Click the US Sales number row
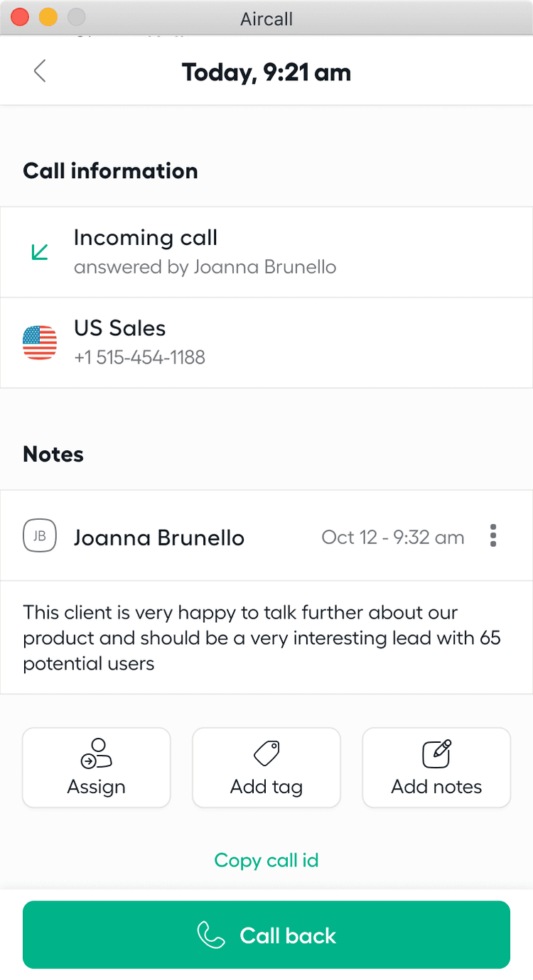This screenshot has height=980, width=533. tap(266, 342)
